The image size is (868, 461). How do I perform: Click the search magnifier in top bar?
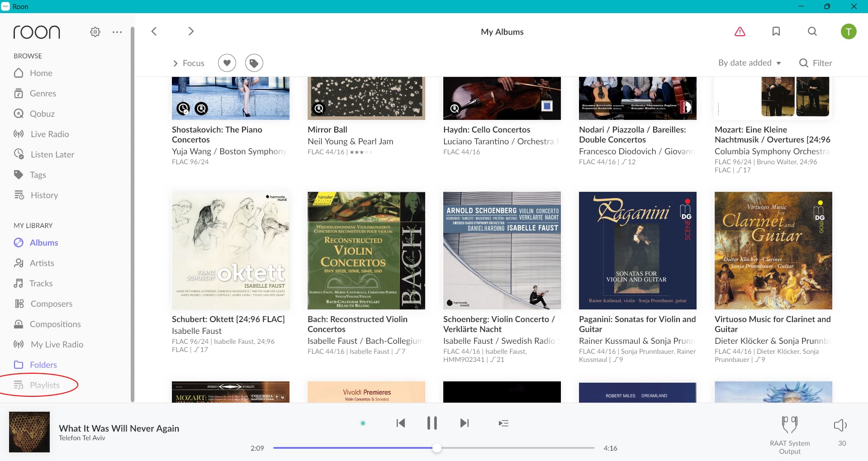pyautogui.click(x=812, y=31)
